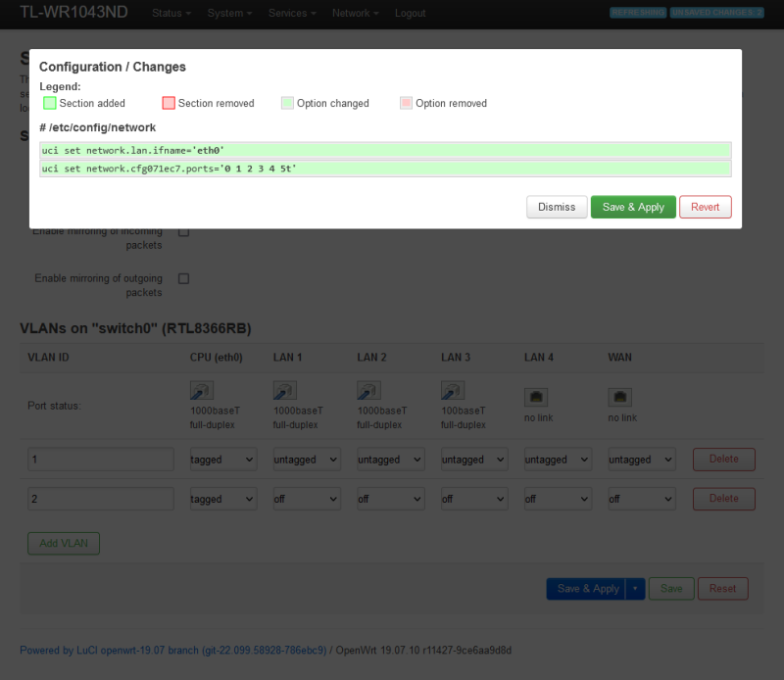The image size is (784, 680).
Task: Open VLAN 2 LAN 4 off dropdown
Action: (558, 499)
